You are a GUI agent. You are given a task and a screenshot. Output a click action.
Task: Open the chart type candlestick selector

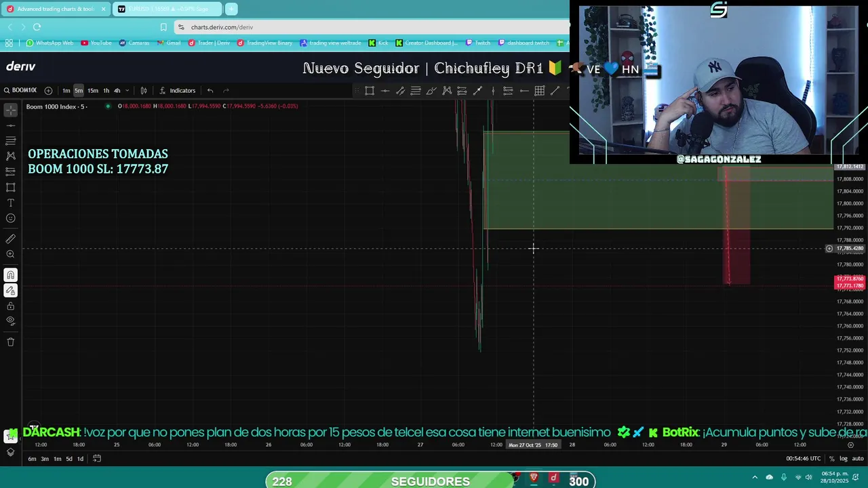click(143, 91)
